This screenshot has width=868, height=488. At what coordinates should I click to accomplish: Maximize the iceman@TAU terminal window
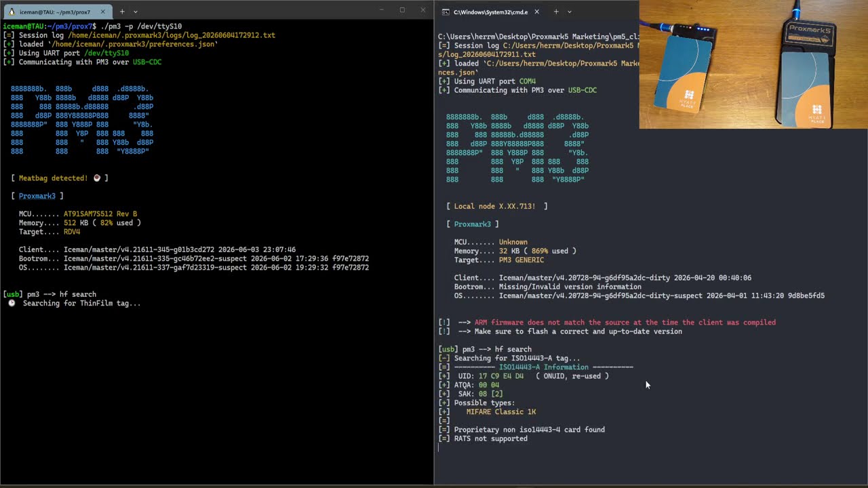tap(402, 9)
